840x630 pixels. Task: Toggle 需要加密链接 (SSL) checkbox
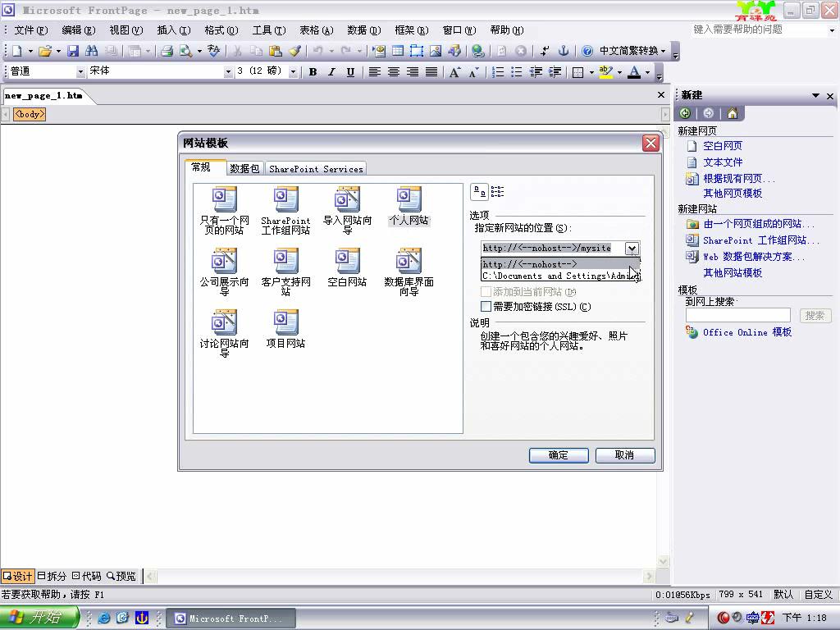pos(486,307)
